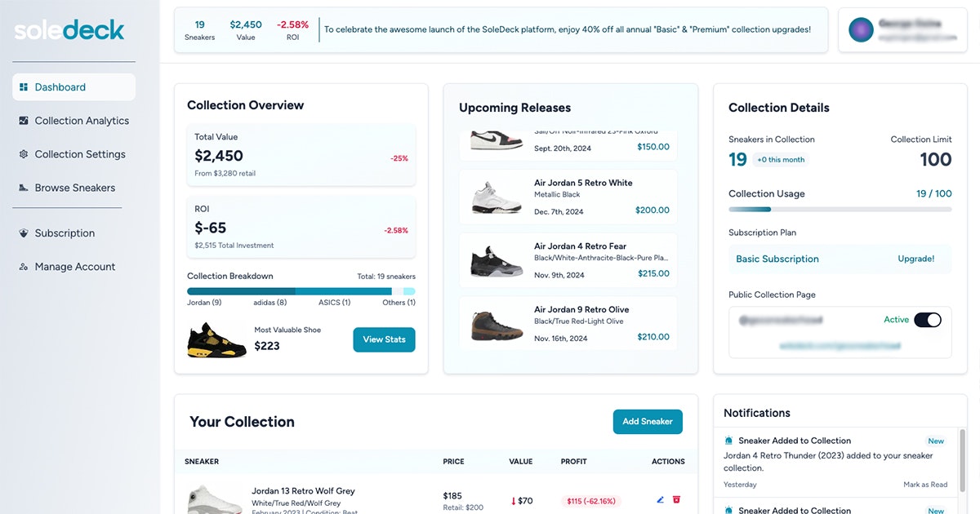This screenshot has height=514, width=980.
Task: Toggle the Public Collection Page Active switch
Action: [928, 320]
